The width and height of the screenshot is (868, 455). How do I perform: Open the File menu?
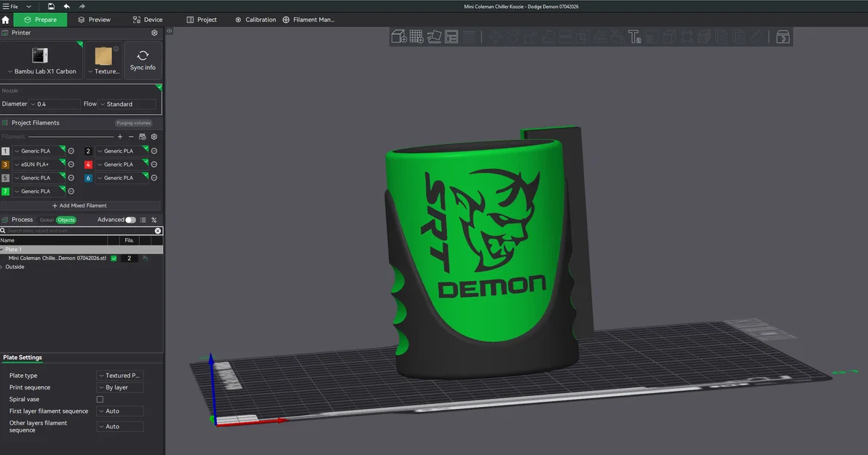(x=10, y=7)
